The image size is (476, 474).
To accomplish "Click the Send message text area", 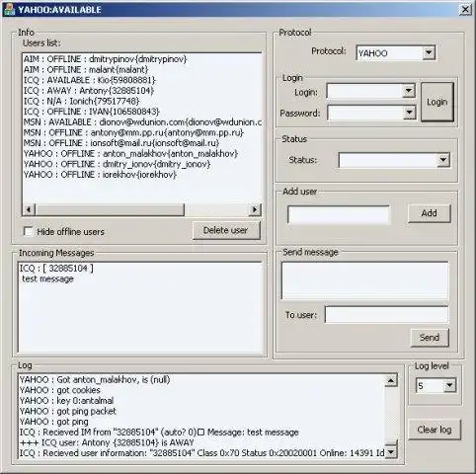I will click(364, 280).
